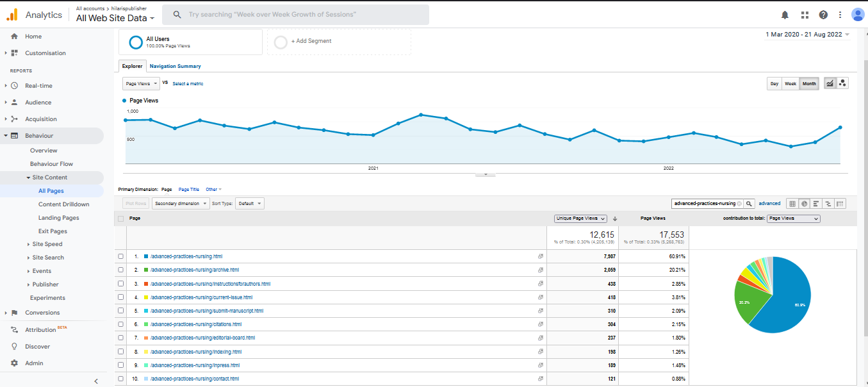
Task: Open the notifications bell
Action: point(785,15)
